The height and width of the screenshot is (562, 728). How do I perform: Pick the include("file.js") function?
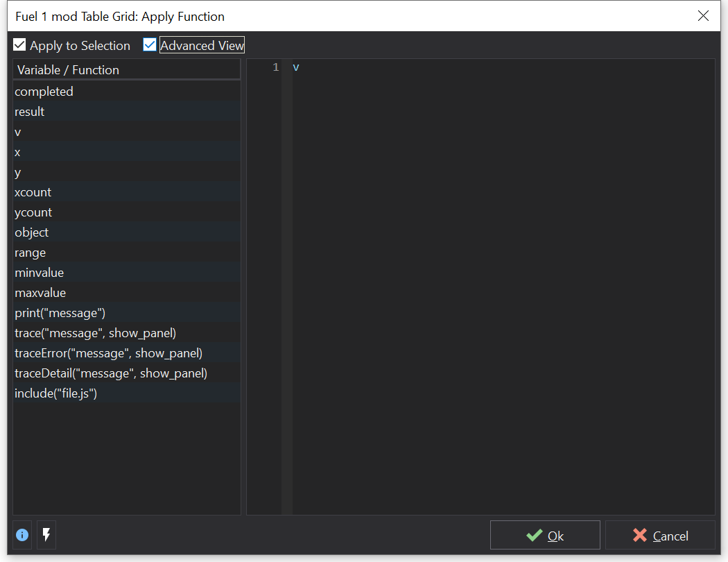[56, 393]
